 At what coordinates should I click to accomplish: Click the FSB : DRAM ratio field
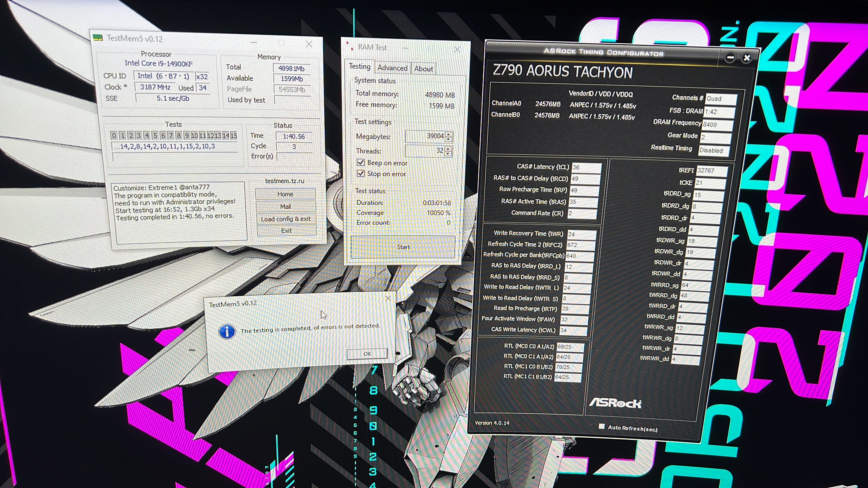719,112
